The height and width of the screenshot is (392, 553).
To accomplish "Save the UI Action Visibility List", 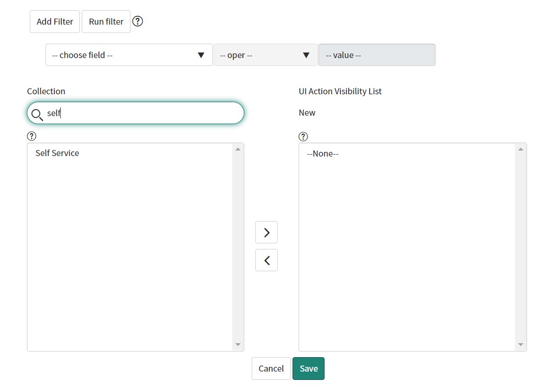I will click(308, 368).
